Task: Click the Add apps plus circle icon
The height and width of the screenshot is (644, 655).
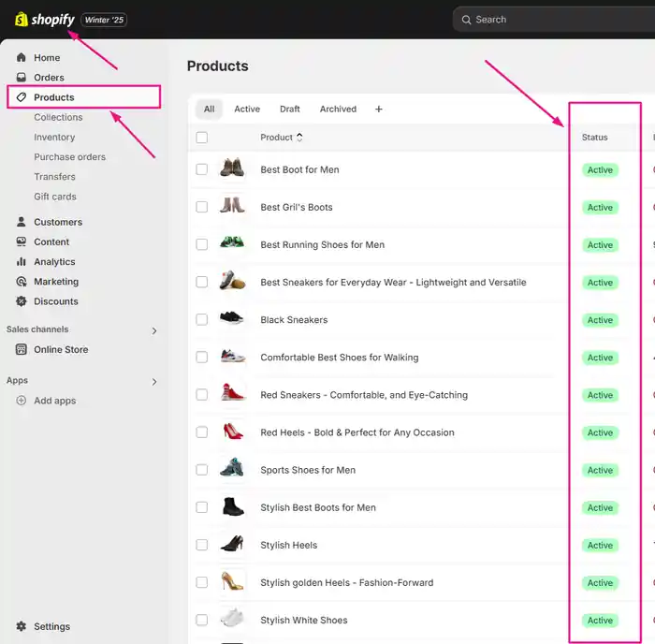Action: point(21,401)
